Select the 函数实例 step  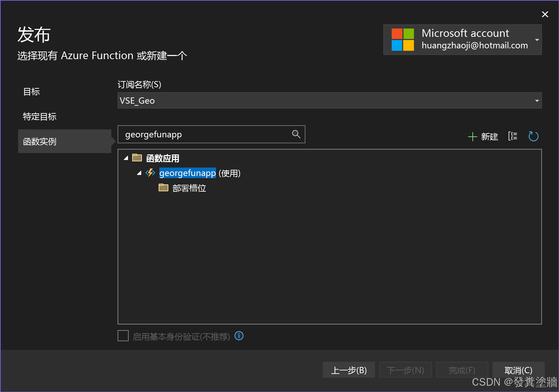(x=65, y=142)
